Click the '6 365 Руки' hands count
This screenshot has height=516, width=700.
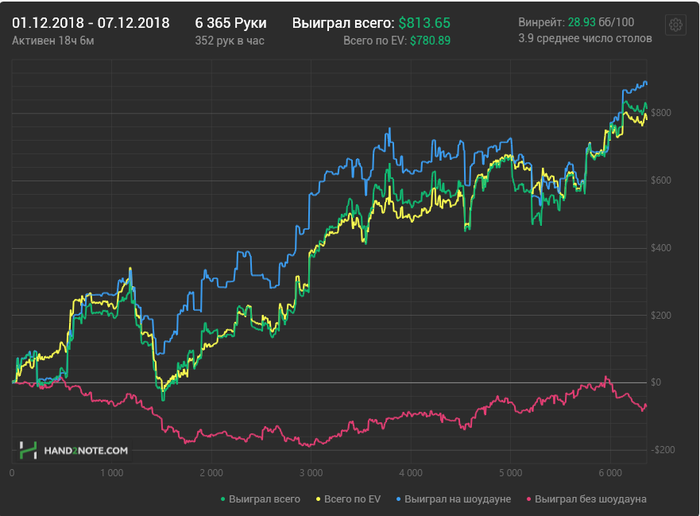pos(231,23)
